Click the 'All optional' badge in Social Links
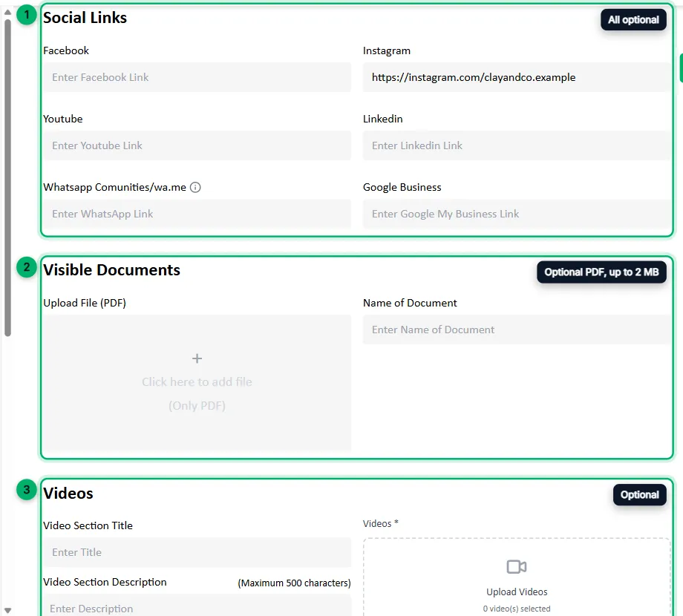Screen dimensions: 683x616 pos(633,19)
